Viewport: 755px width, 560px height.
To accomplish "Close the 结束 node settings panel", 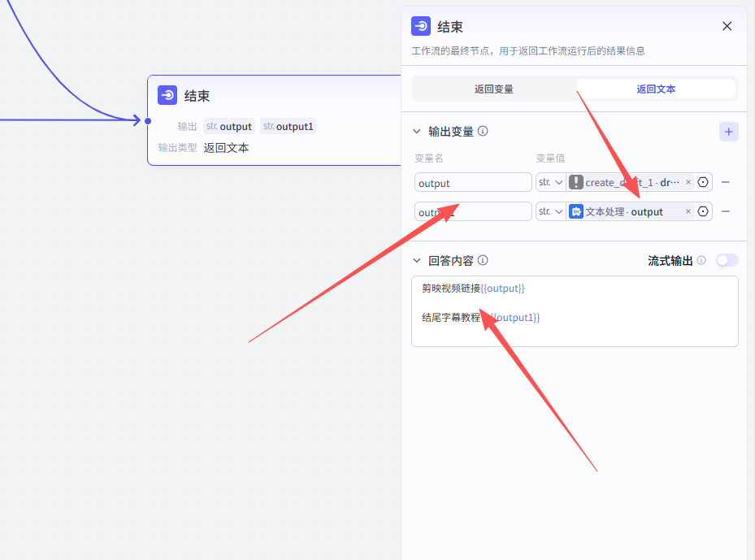I will 727,26.
